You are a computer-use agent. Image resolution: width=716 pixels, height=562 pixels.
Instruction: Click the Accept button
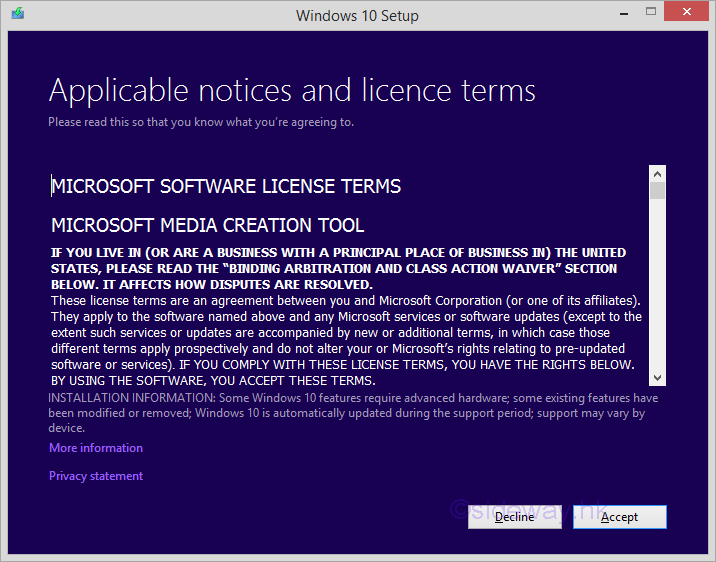click(619, 517)
